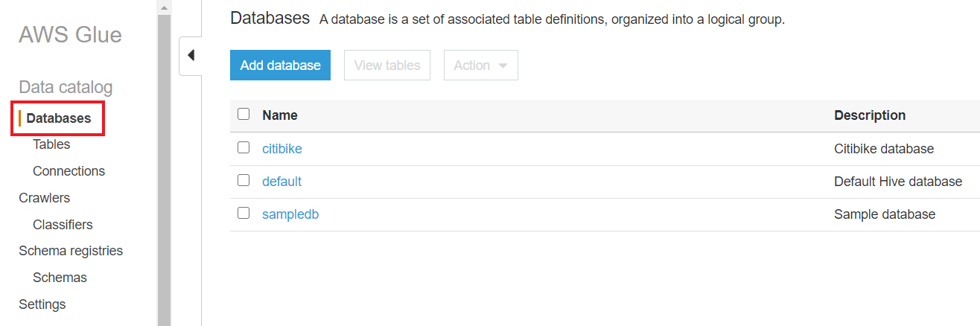Toggle the select-all checkbox in header
This screenshot has height=326, width=980.
244,115
